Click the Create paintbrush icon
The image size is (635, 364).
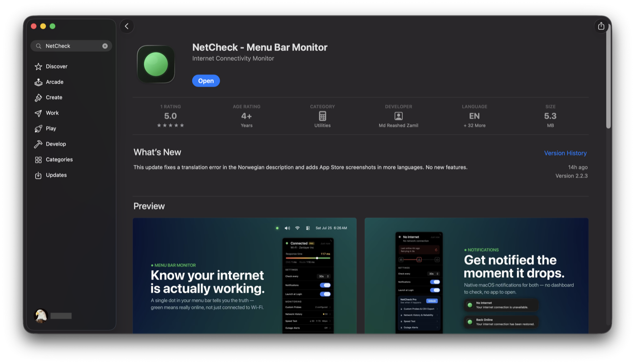[x=38, y=97]
